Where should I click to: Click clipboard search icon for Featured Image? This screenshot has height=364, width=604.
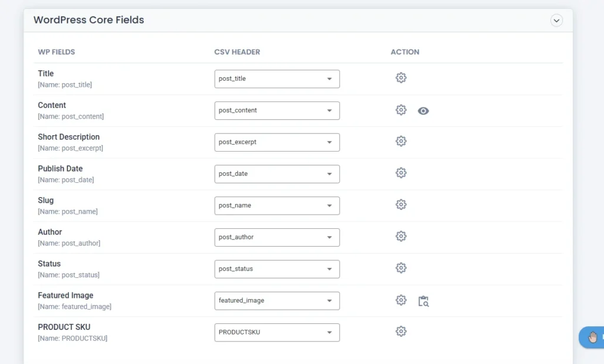424,301
